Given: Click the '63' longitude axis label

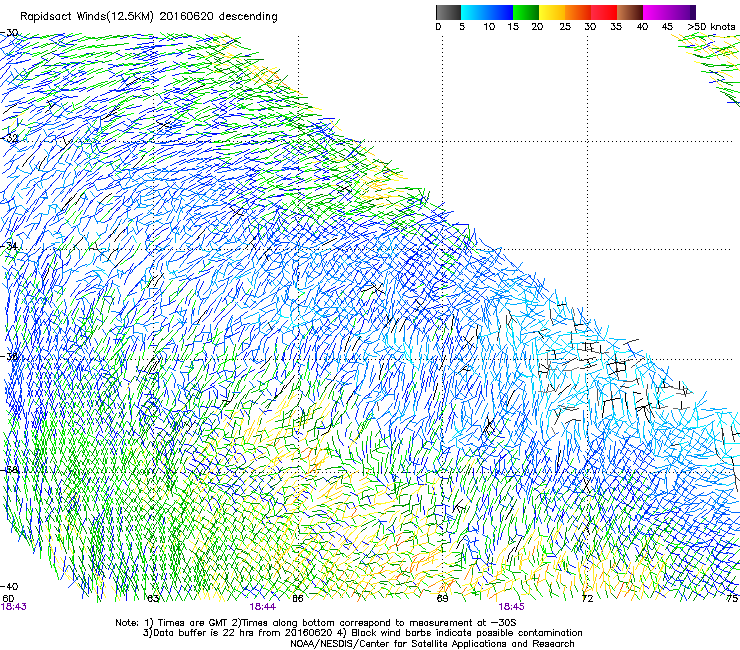Looking at the screenshot, I should [153, 599].
